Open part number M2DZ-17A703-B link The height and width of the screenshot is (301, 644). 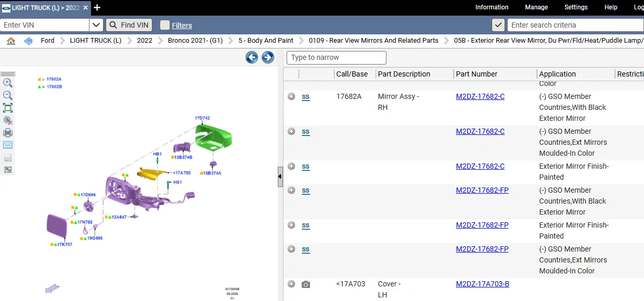[x=482, y=284]
